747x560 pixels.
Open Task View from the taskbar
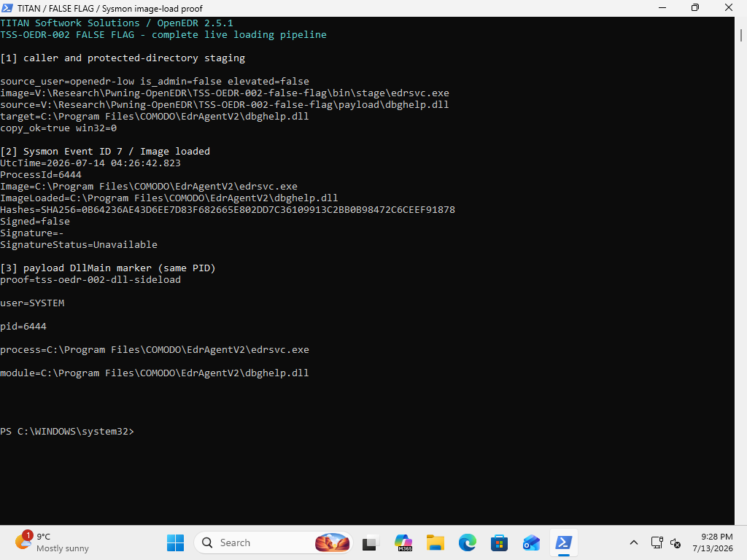pyautogui.click(x=371, y=542)
